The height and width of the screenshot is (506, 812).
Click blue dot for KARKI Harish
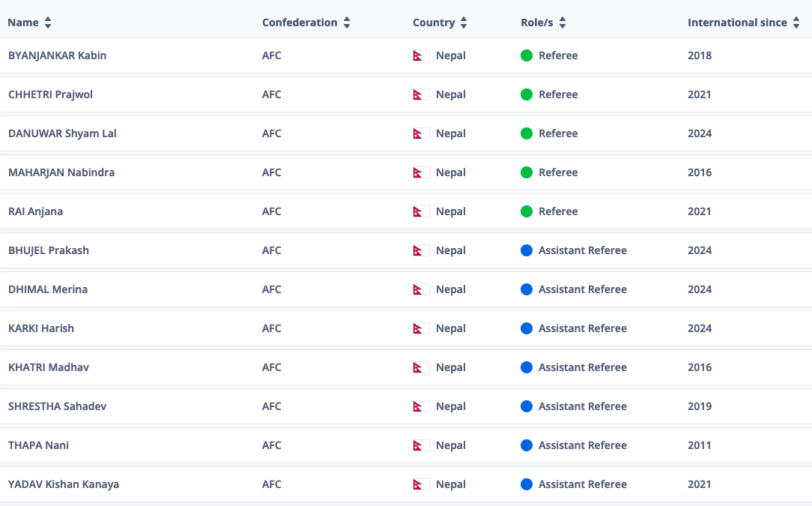pos(527,328)
